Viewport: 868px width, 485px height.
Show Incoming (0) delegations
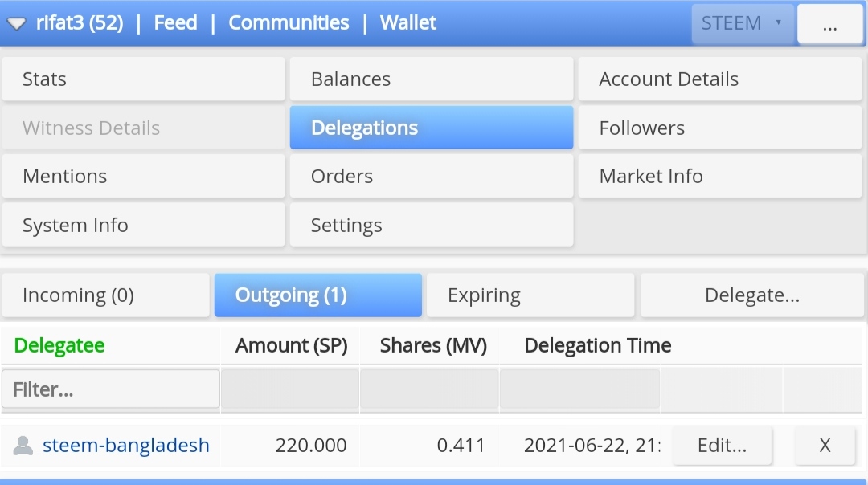[106, 295]
